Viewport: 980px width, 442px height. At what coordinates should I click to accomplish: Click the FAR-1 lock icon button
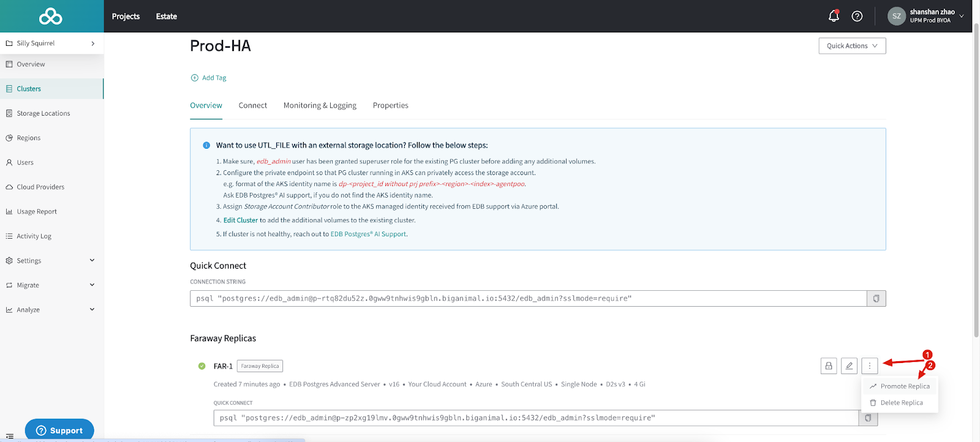[x=829, y=366]
